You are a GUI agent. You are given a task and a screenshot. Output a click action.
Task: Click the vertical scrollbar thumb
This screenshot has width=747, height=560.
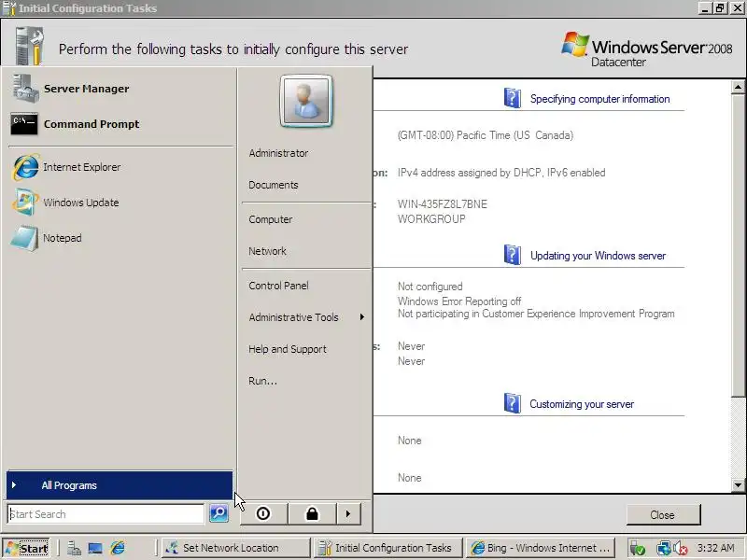click(x=738, y=245)
